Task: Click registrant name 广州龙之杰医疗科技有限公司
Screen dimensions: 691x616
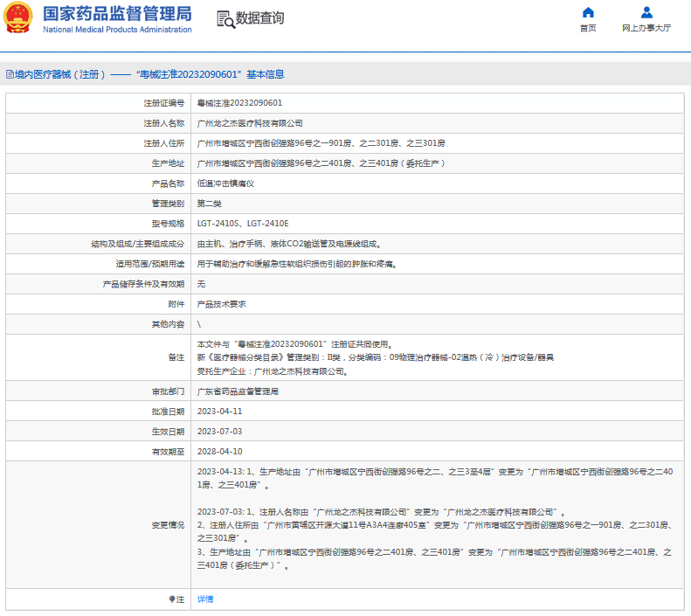Action: [250, 123]
